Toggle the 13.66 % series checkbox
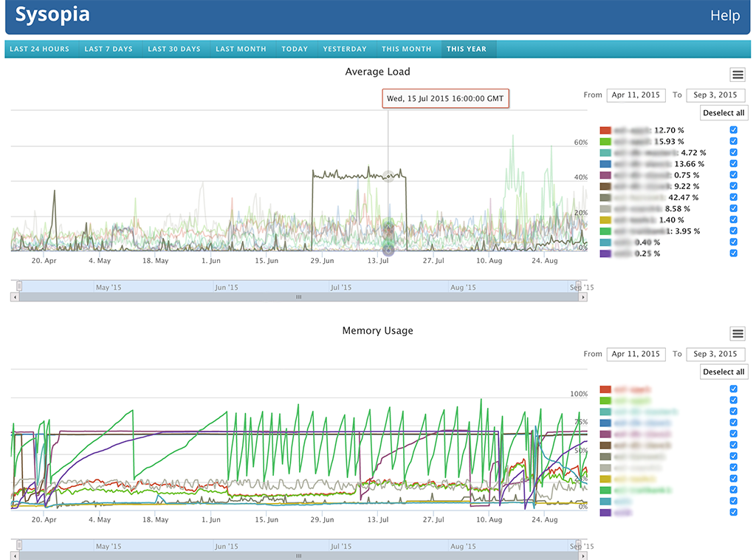The image size is (756, 560). coord(733,163)
